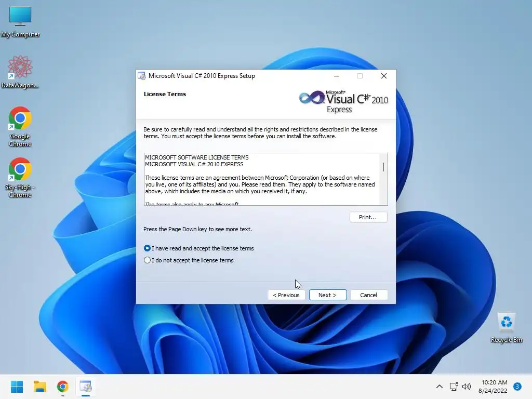Click 'MICROSOFT VISUAL C# 2010 EXPRESS' line
The height and width of the screenshot is (399, 532).
tap(194, 164)
